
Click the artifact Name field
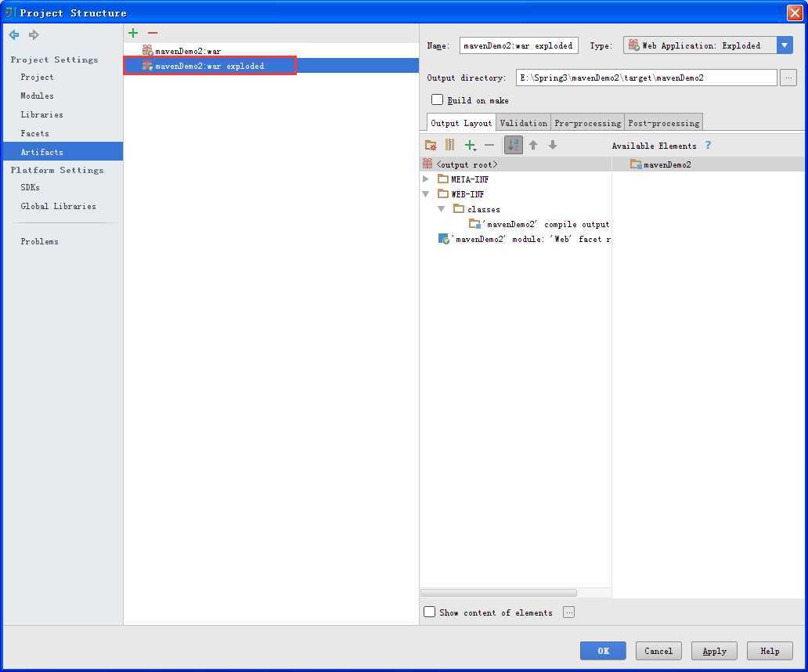[518, 45]
